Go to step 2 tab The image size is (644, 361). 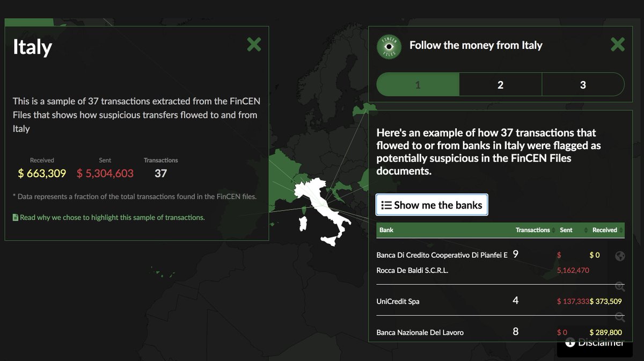point(501,84)
